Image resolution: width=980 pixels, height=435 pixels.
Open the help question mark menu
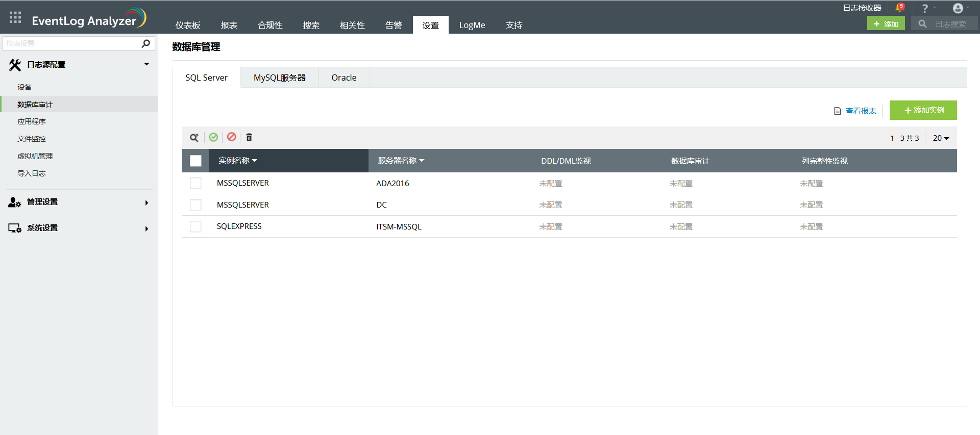tap(925, 9)
